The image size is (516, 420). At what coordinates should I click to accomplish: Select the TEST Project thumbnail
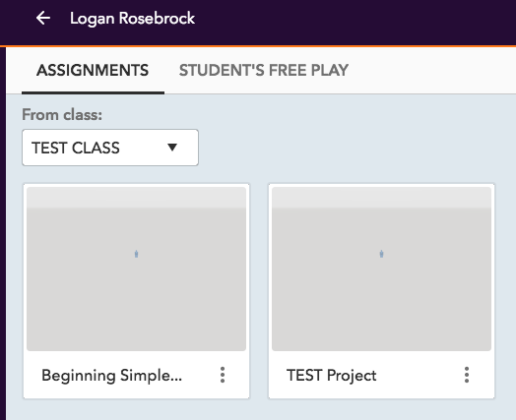(x=381, y=269)
